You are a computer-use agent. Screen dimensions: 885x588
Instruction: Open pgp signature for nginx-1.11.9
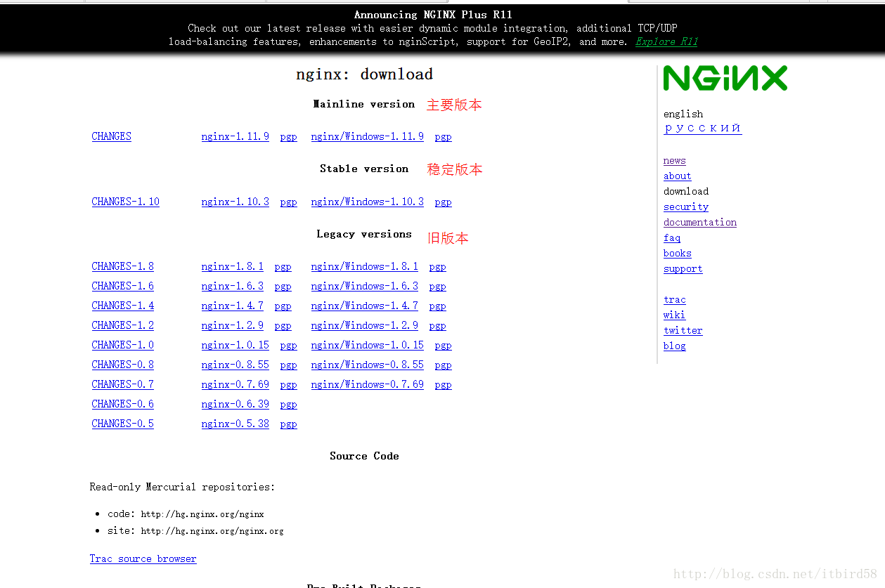click(x=288, y=137)
